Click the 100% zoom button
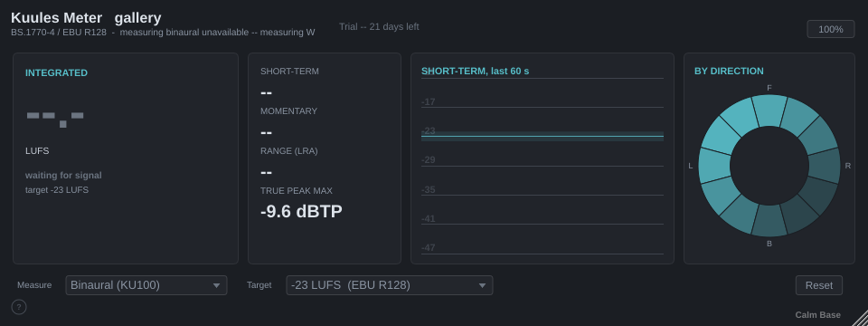The image size is (868, 326). click(x=830, y=29)
